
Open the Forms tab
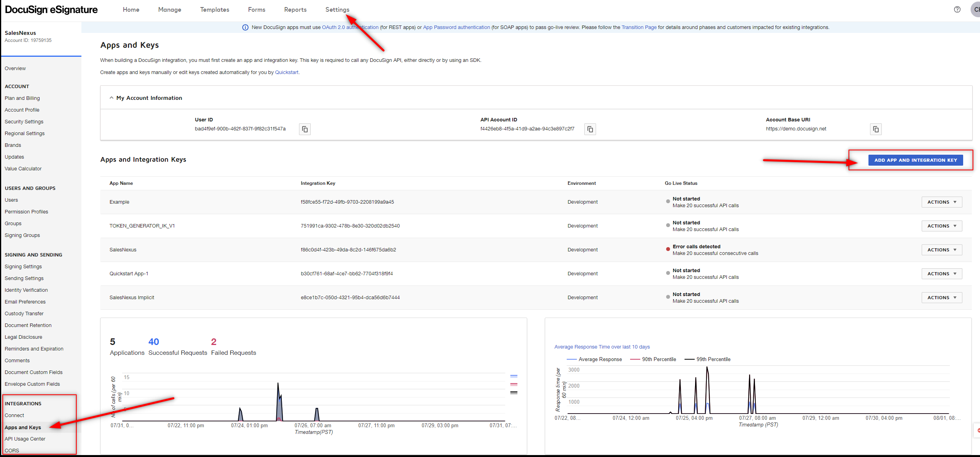pos(257,10)
